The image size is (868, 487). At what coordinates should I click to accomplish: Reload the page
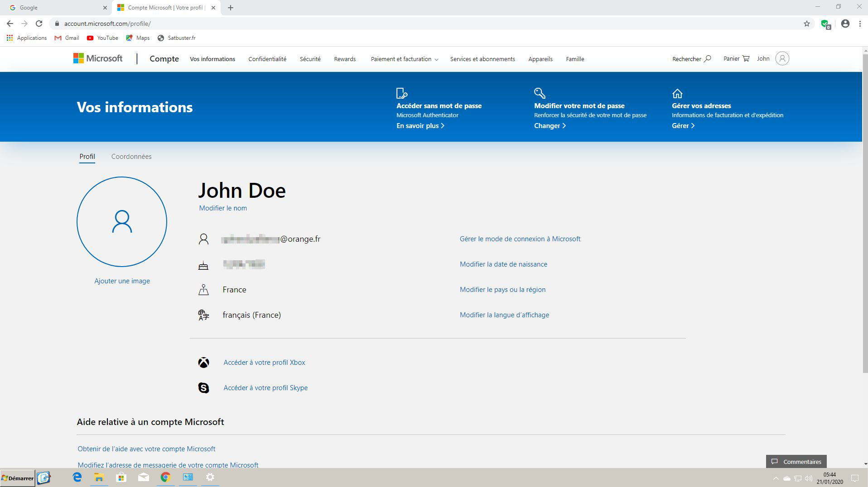point(39,24)
